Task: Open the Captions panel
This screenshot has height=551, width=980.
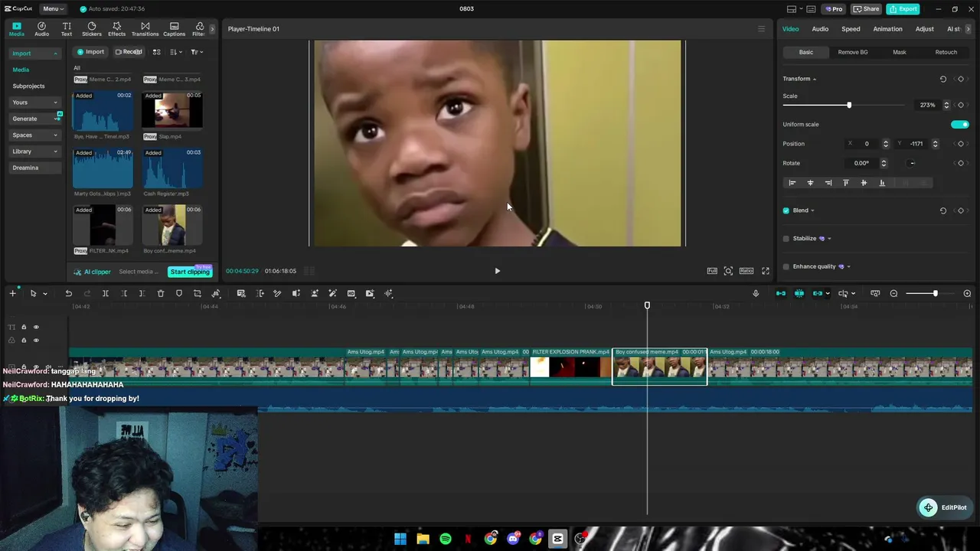Action: pos(174,29)
